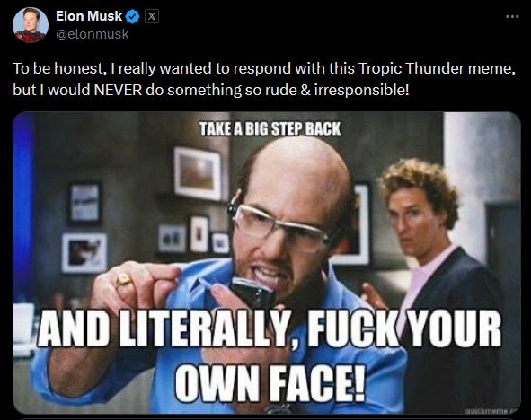Click the X affiliation badge beside the name

click(152, 16)
